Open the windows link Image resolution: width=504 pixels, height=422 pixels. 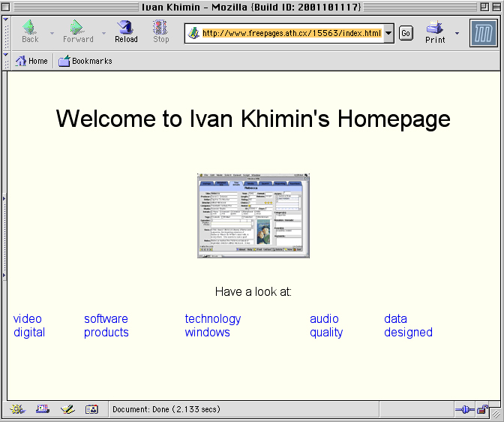(x=207, y=332)
